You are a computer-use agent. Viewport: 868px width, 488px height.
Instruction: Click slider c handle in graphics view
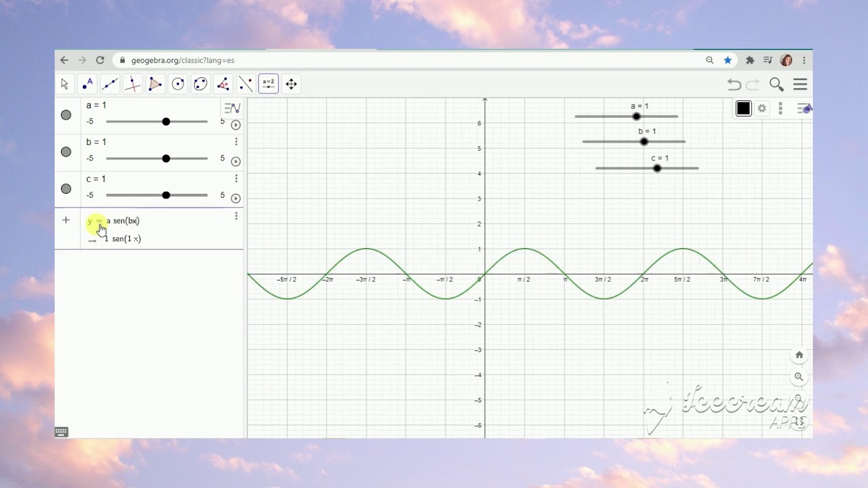657,168
